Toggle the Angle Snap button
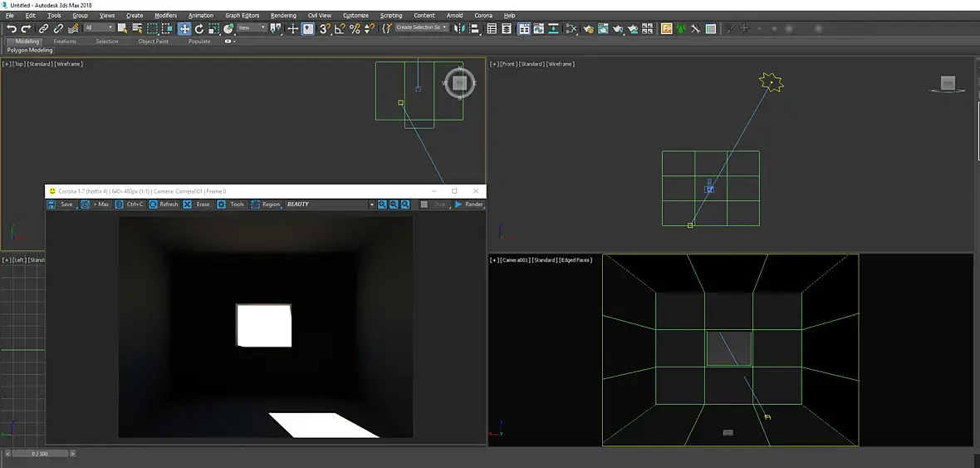This screenshot has width=980, height=468. [340, 28]
